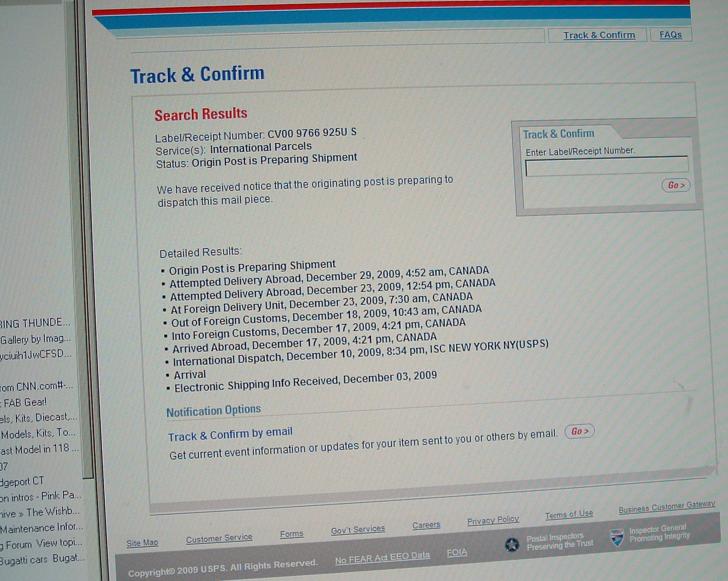Click the Inspector General eagle icon
Screen dimensions: 728x581
tap(617, 537)
